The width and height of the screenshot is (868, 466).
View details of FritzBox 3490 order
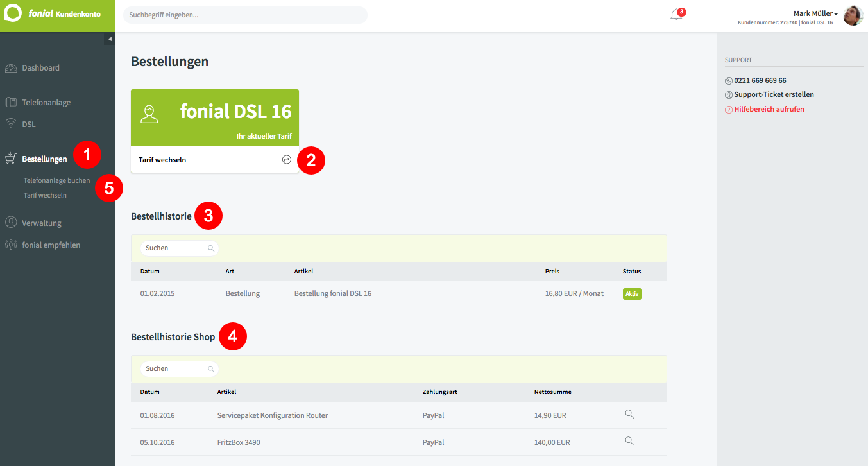[x=629, y=441]
